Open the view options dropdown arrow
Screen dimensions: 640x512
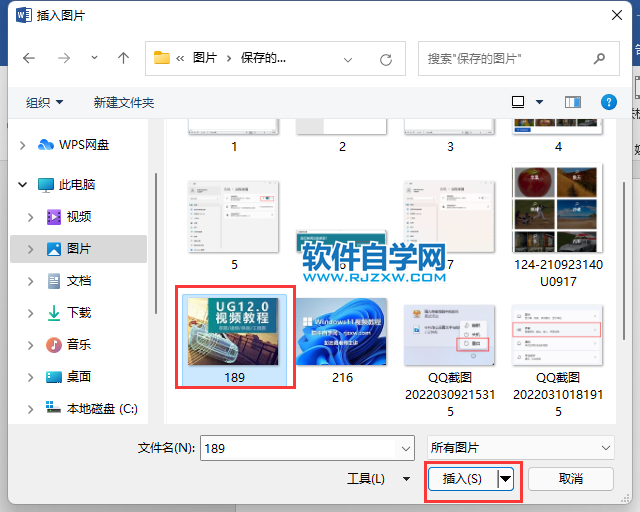(x=539, y=102)
